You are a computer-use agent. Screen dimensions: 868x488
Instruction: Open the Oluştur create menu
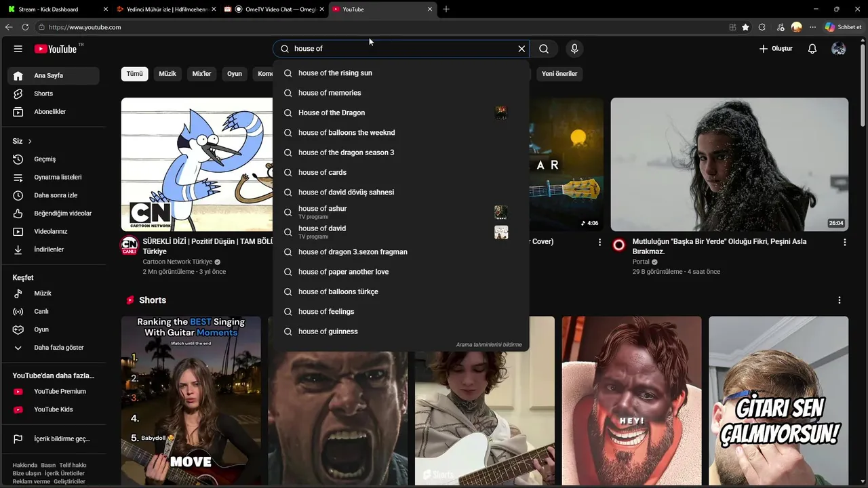coord(776,49)
